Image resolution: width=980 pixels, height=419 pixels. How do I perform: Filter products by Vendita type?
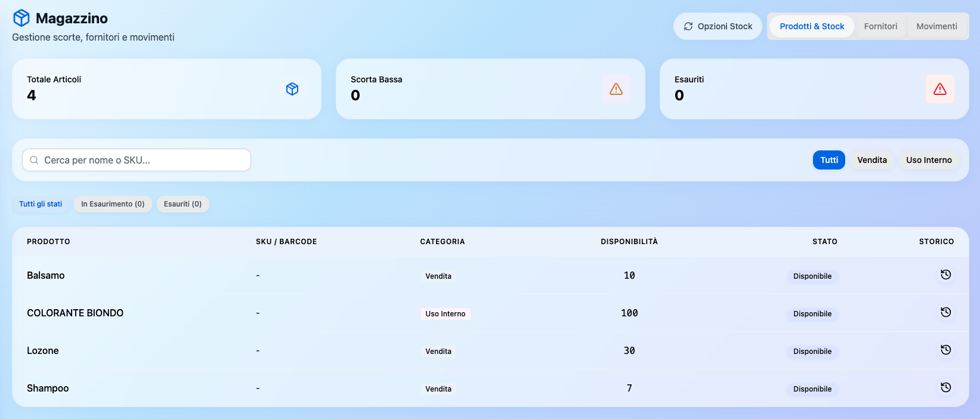[871, 160]
